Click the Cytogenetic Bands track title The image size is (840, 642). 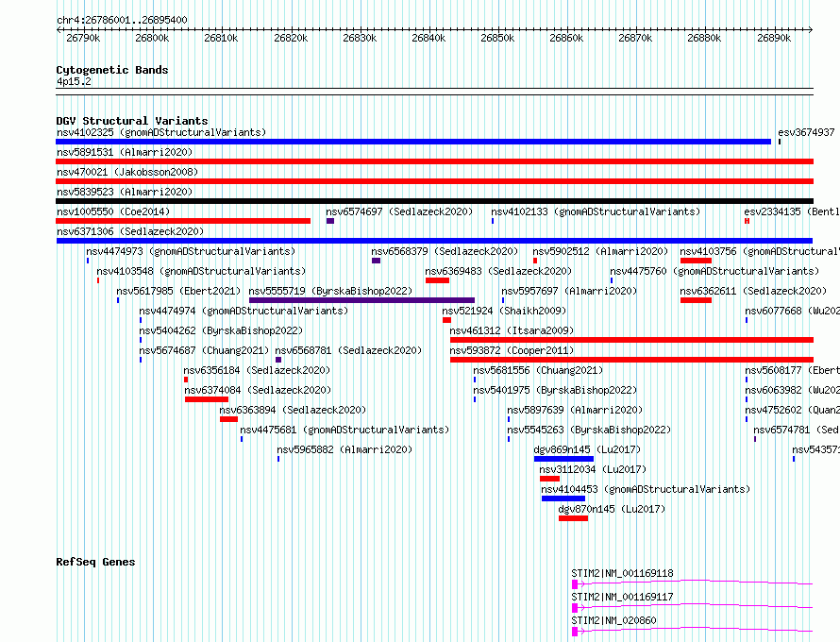tap(112, 70)
